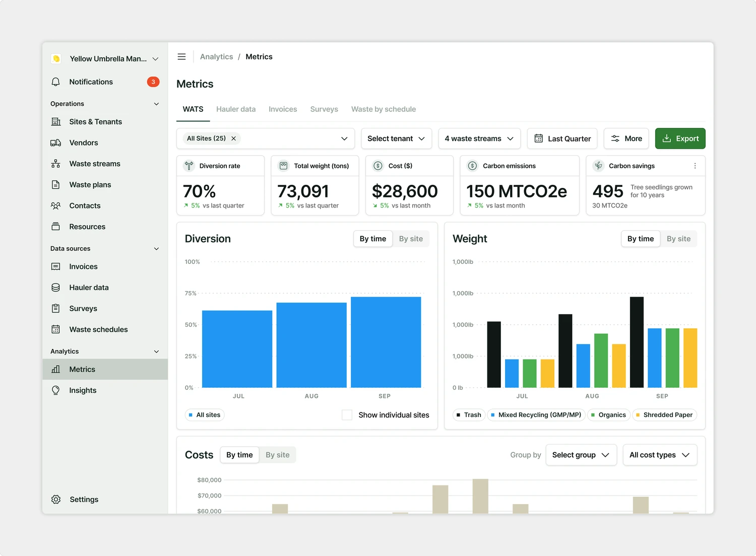Open the 4 waste streams dropdown
The image size is (756, 556).
(x=479, y=138)
